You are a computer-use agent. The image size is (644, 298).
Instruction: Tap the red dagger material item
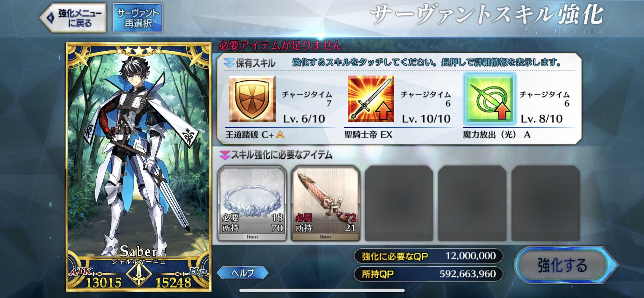[326, 203]
